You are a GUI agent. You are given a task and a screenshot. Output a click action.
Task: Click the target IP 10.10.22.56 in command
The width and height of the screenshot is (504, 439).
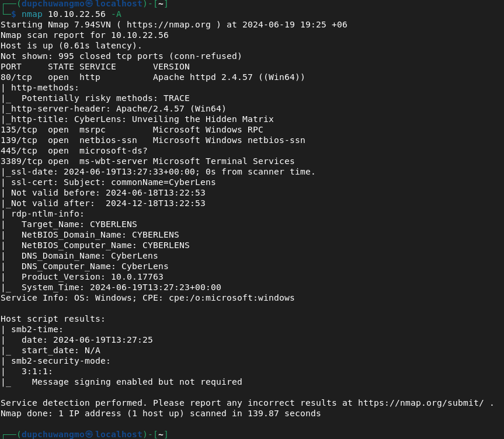[x=77, y=15]
